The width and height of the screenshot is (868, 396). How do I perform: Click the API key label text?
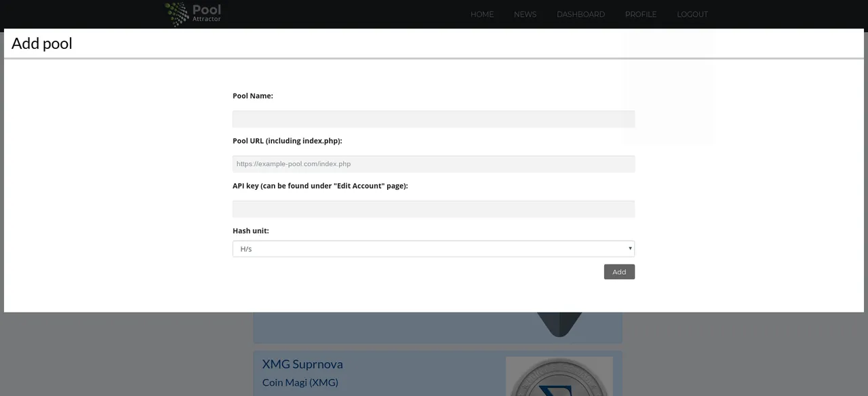[320, 186]
